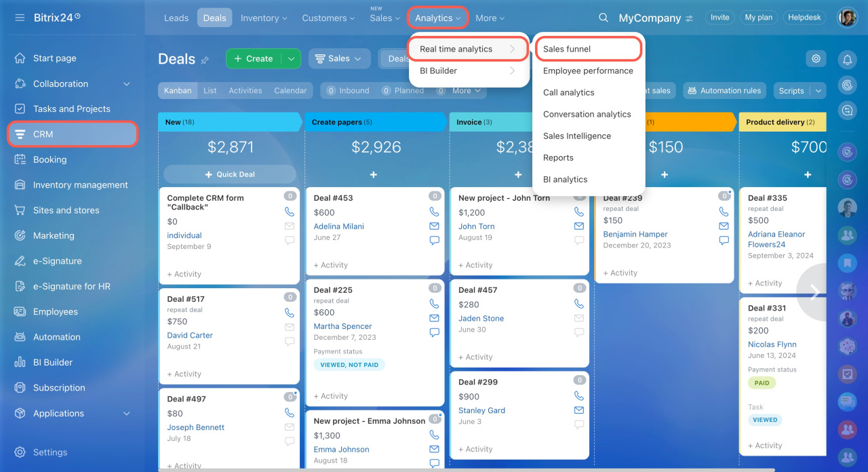This screenshot has width=868, height=472.
Task: Open Kanban settings gear icon
Action: tap(816, 58)
